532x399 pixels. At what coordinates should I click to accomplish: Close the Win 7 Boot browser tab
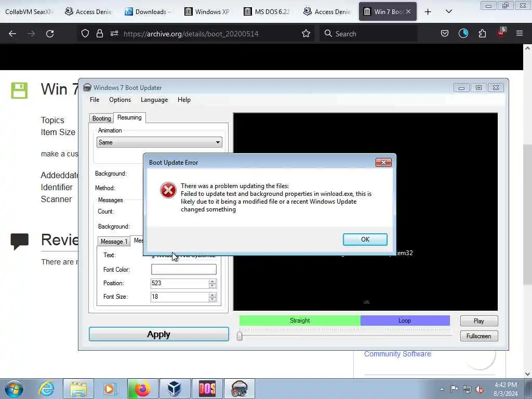[408, 11]
